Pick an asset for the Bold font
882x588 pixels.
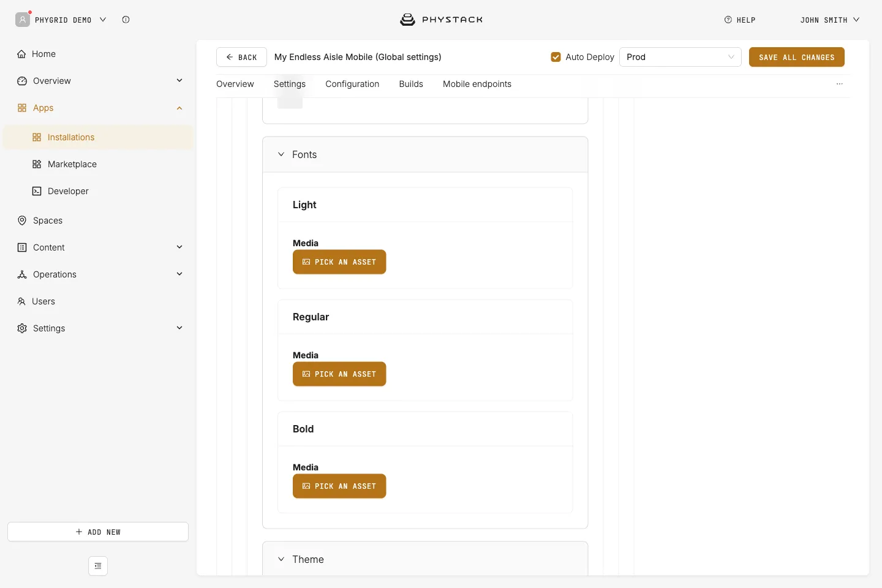339,486
